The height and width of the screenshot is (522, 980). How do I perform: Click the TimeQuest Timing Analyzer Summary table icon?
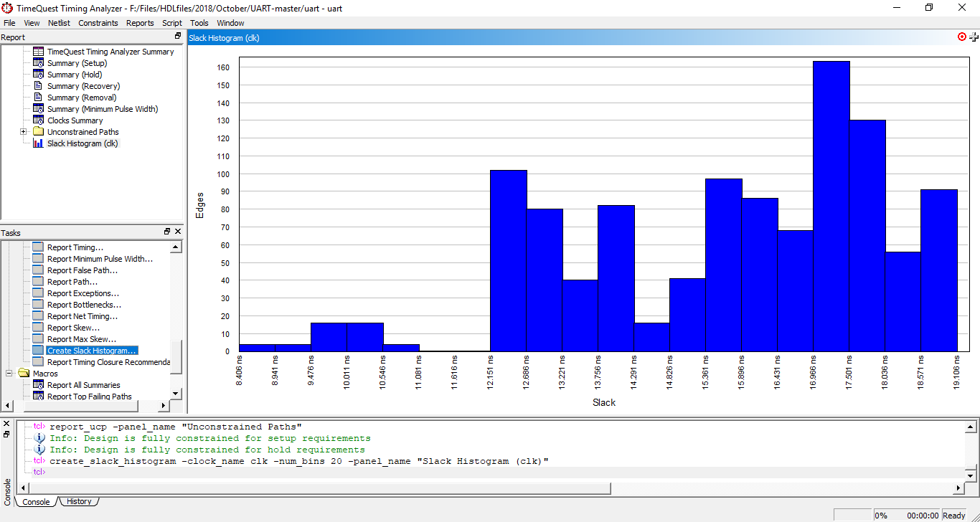[38, 52]
